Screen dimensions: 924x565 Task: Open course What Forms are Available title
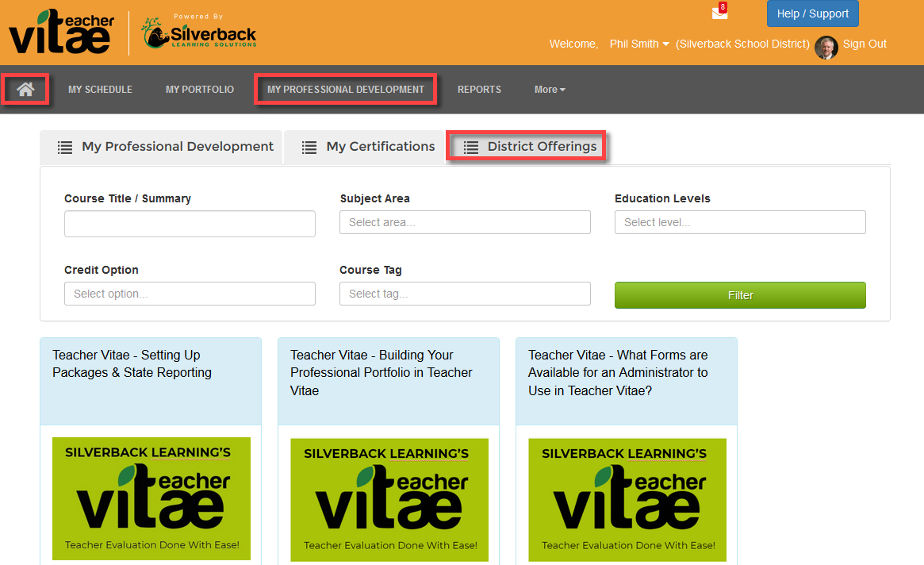(x=618, y=373)
